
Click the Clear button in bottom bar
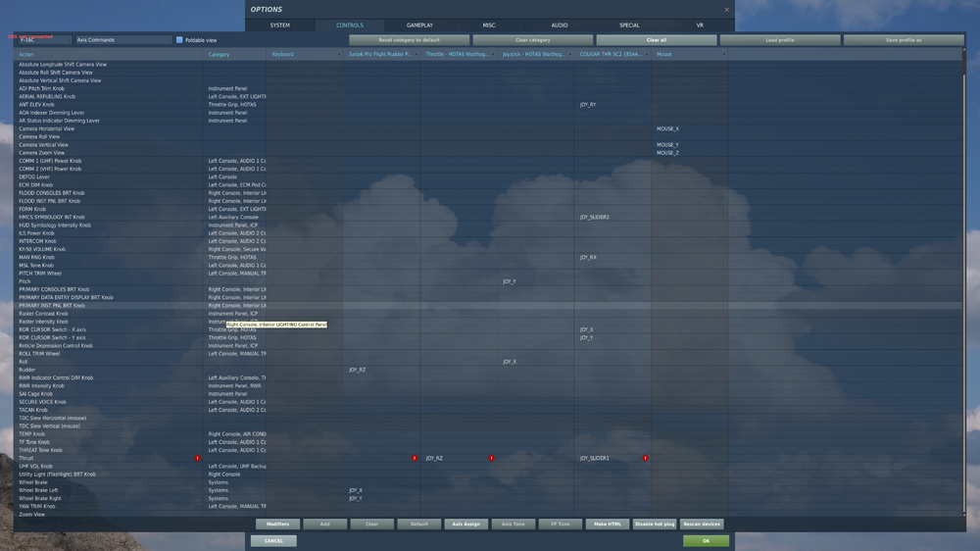click(x=371, y=525)
